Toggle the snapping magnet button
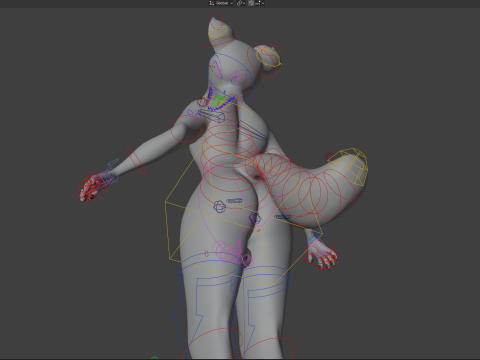The width and height of the screenshot is (480, 360). point(251,3)
